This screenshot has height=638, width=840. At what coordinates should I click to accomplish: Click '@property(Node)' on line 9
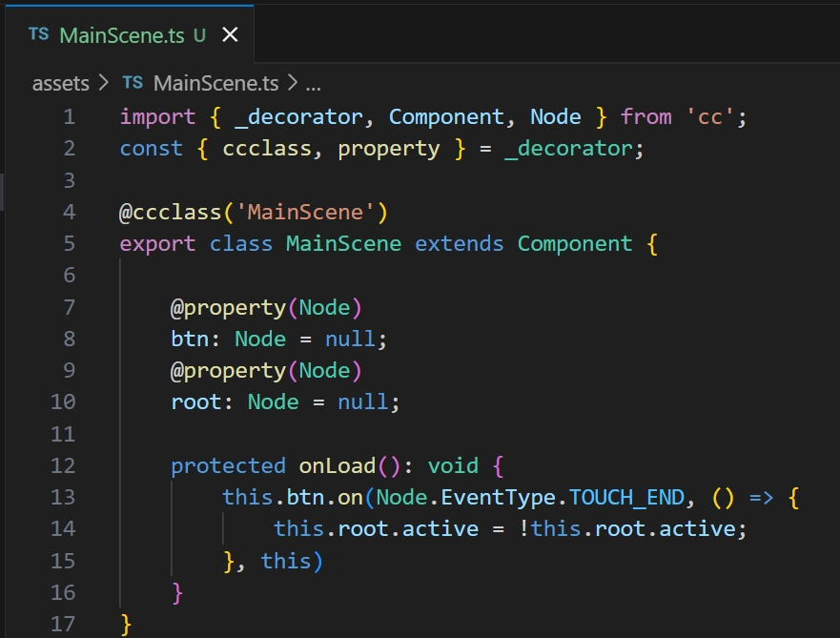(x=266, y=372)
